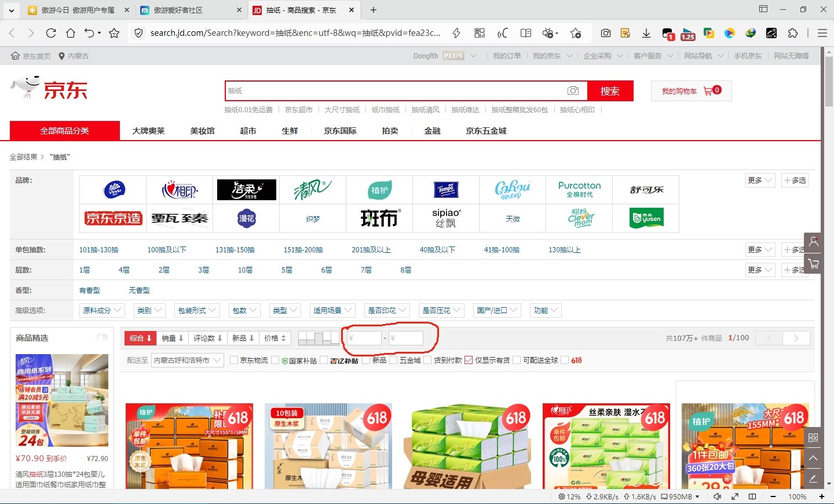Viewport: 834px width, 504px height.
Task: Tick the 国家补贴 checkbox
Action: [275, 360]
